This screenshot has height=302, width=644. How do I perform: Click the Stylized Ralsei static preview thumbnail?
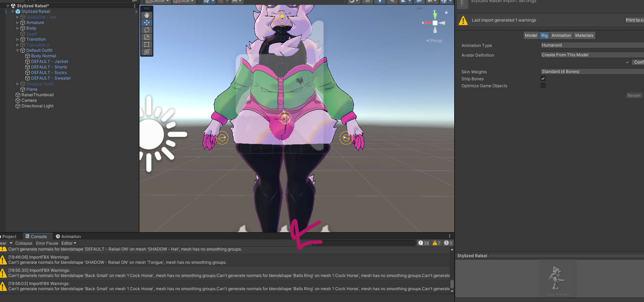557,278
